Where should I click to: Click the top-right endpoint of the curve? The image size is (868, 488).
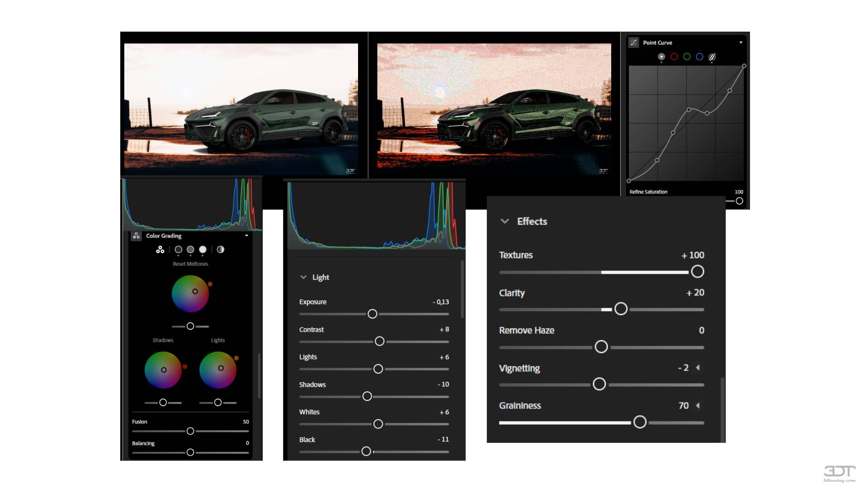point(744,66)
